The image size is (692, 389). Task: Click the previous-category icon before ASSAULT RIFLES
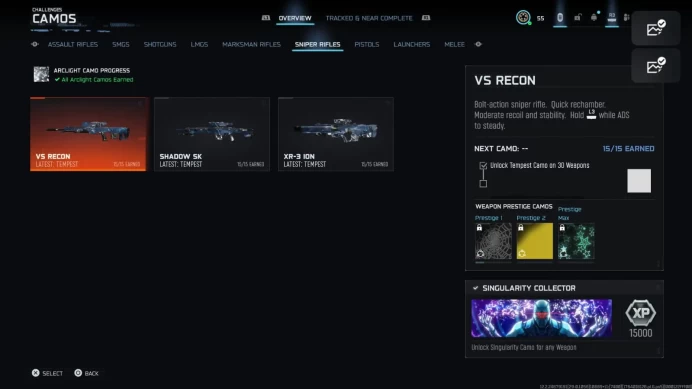coord(35,44)
